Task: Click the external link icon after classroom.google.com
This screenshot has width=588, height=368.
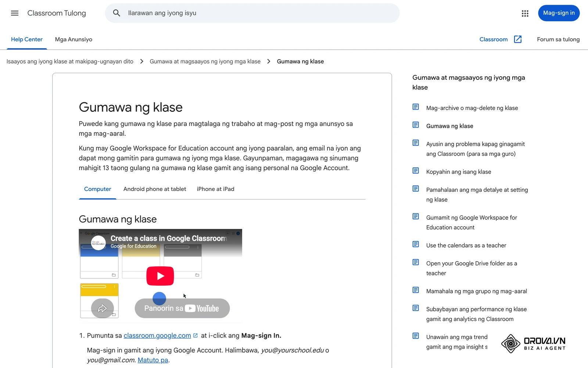Action: (x=196, y=336)
